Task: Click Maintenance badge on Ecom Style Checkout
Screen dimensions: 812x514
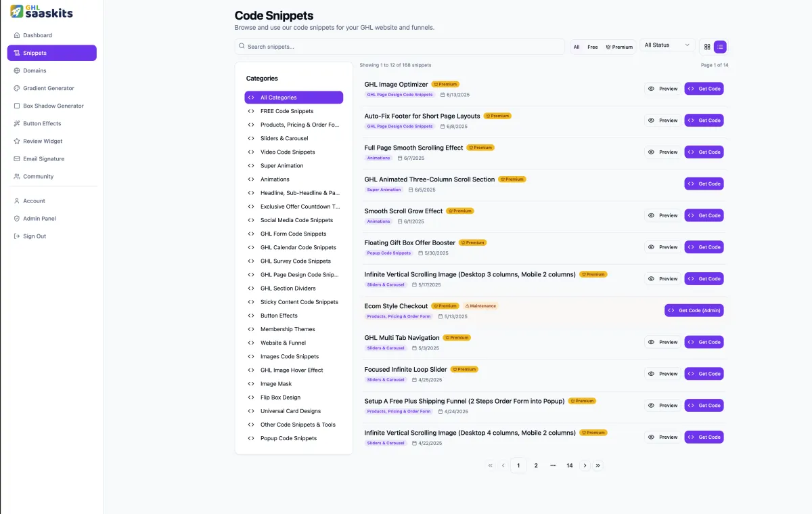Action: tap(481, 306)
